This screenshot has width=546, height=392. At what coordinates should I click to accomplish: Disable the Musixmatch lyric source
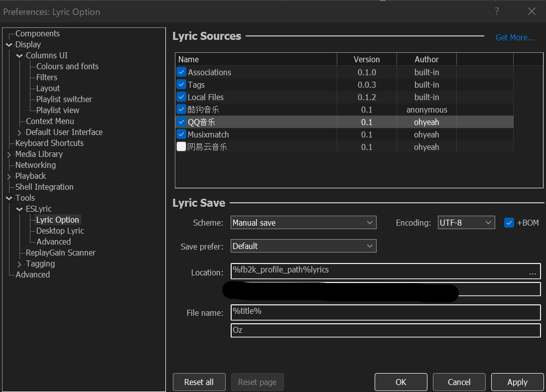tap(181, 134)
